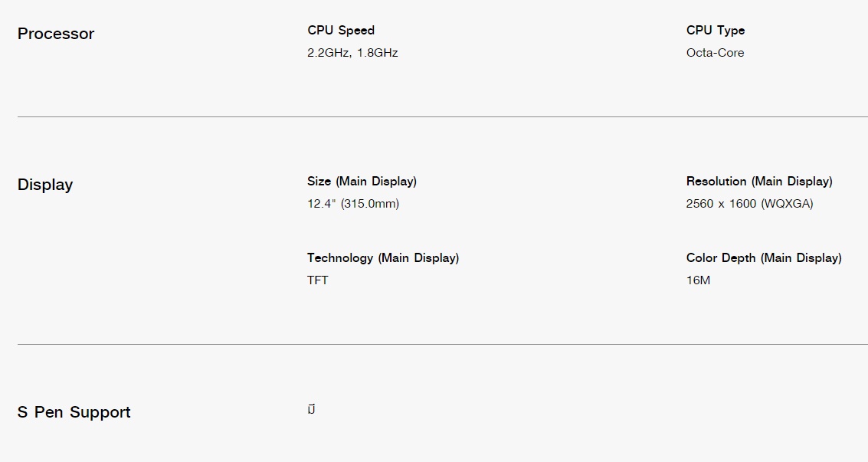
Task: Select the Size (Main Display) label
Action: (362, 182)
